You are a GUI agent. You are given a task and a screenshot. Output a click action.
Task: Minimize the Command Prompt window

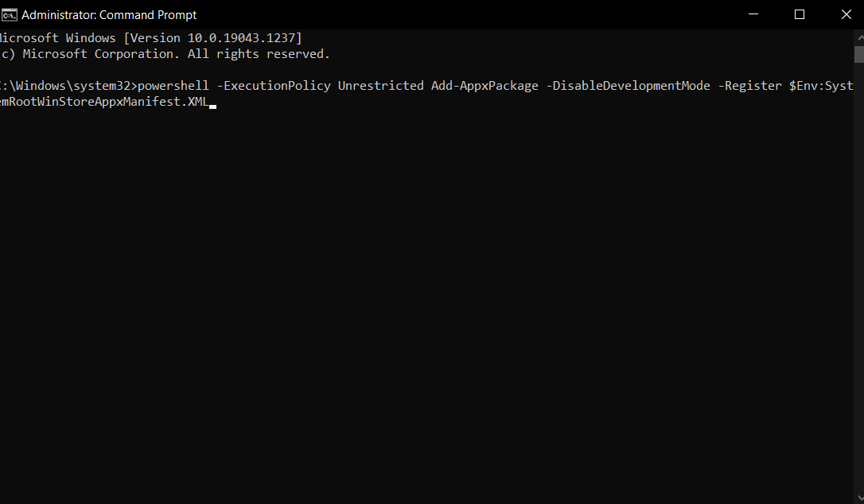click(x=753, y=14)
